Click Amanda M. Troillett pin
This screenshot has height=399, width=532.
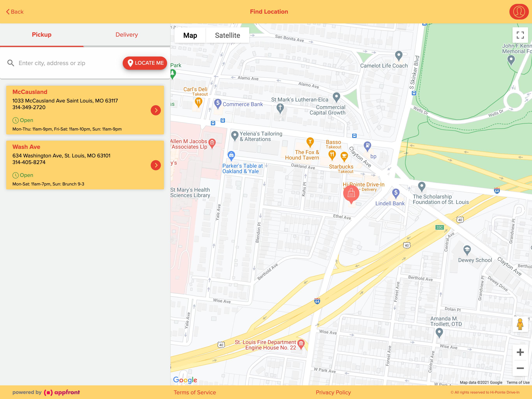(439, 333)
